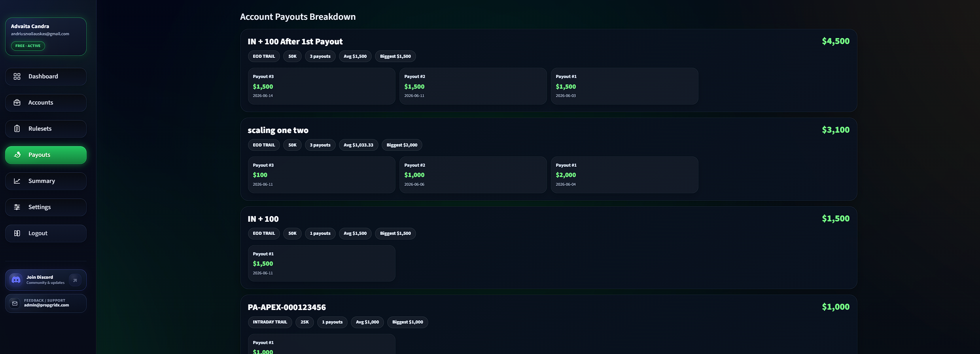Screen dimensions: 980x354
Task: Click the Advaita Candra profile card
Action: pos(46,36)
